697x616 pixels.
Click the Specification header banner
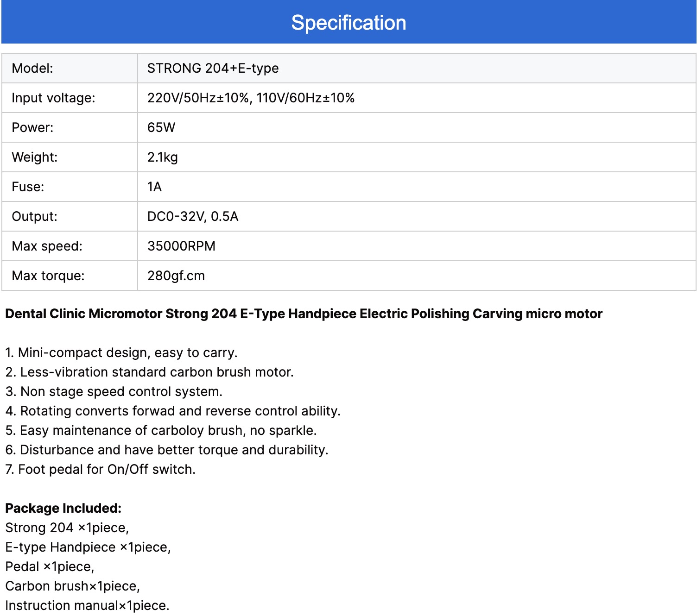point(348,23)
